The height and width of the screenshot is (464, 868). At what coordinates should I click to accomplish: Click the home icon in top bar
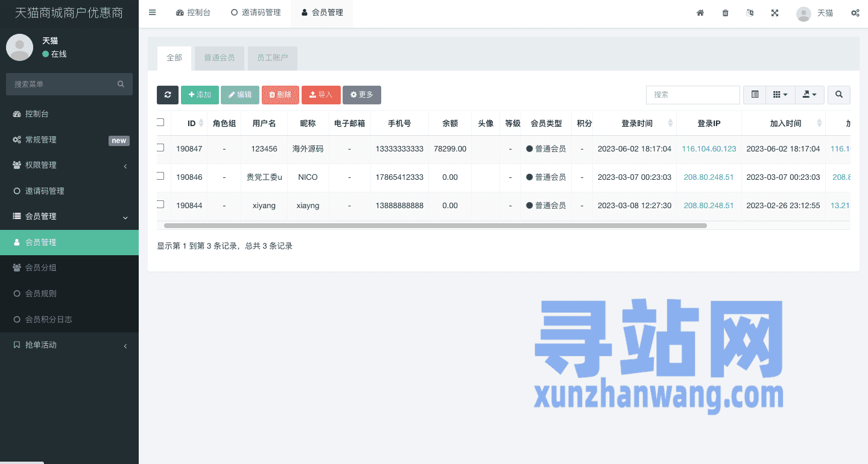[700, 13]
